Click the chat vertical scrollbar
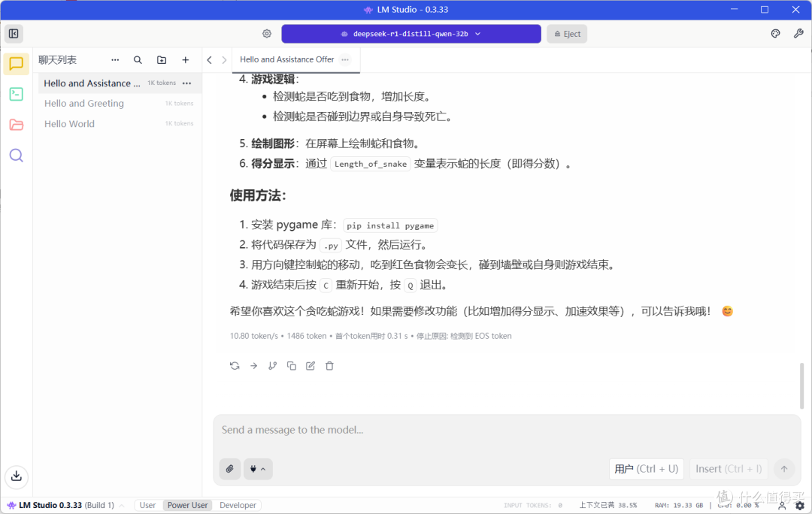The image size is (812, 514). (801, 385)
